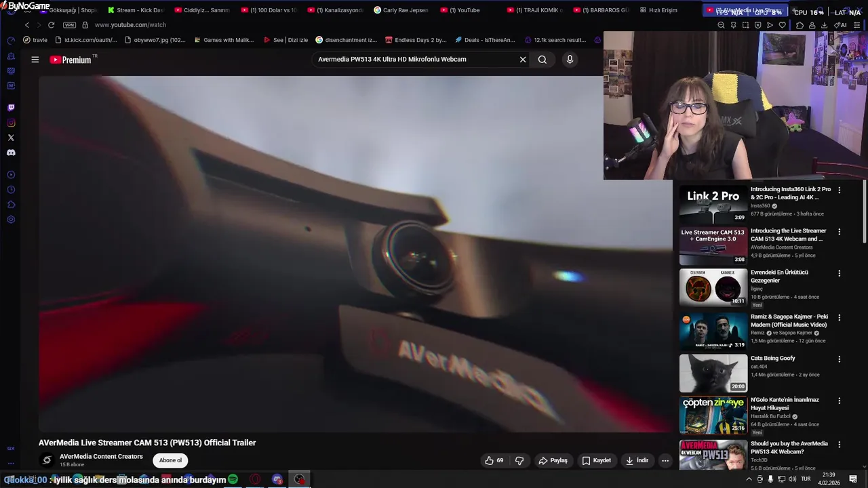Open more actions ellipsis beside İndir

(665, 460)
